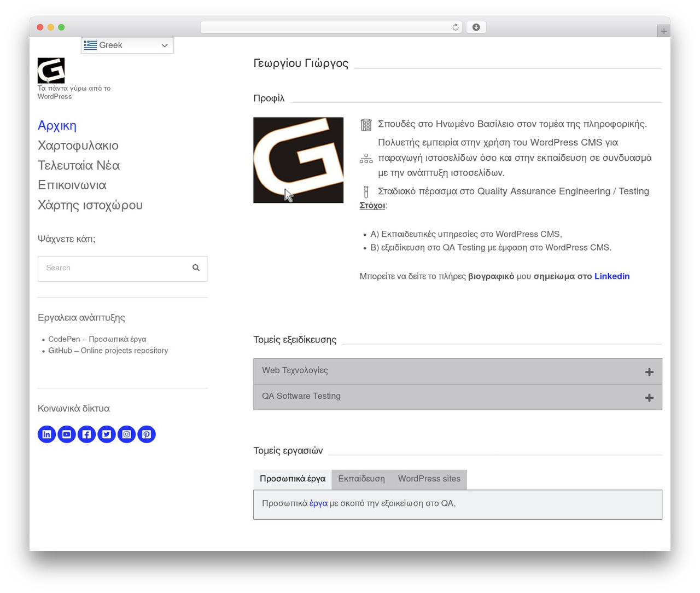
Task: Select the Προσωπικά έργα tab
Action: 293,479
